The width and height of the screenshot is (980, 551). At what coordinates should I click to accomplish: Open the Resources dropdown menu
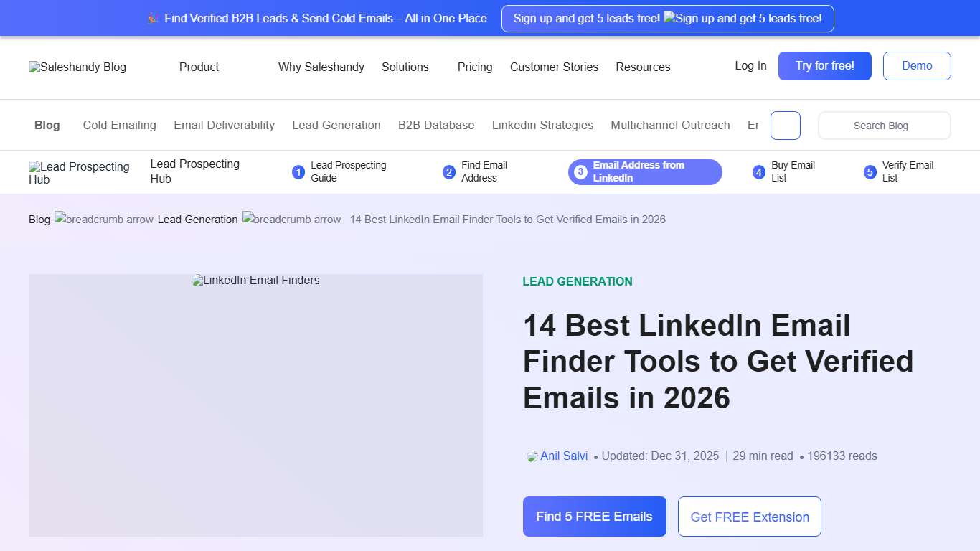643,67
